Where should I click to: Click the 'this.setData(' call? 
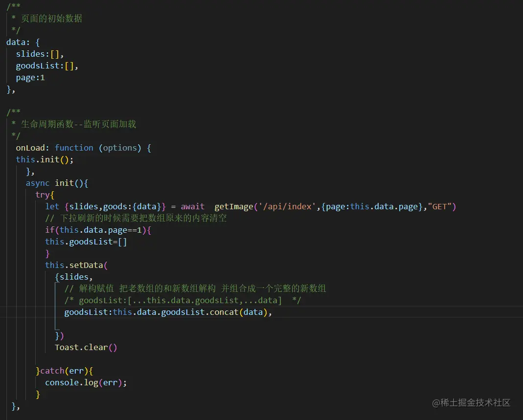click(x=76, y=265)
